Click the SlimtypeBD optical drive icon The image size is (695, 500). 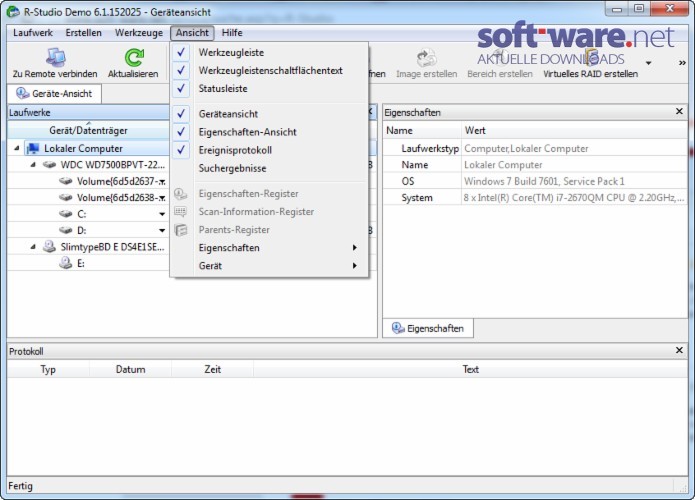(x=49, y=246)
